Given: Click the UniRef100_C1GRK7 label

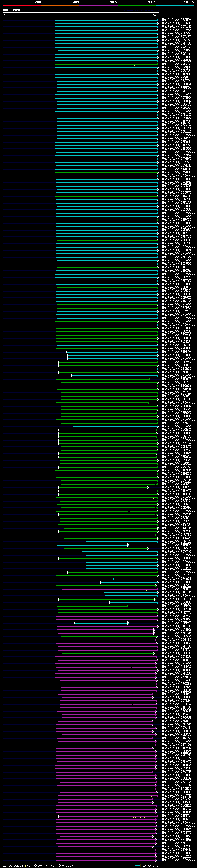Looking at the screenshot, I should point(177,430).
